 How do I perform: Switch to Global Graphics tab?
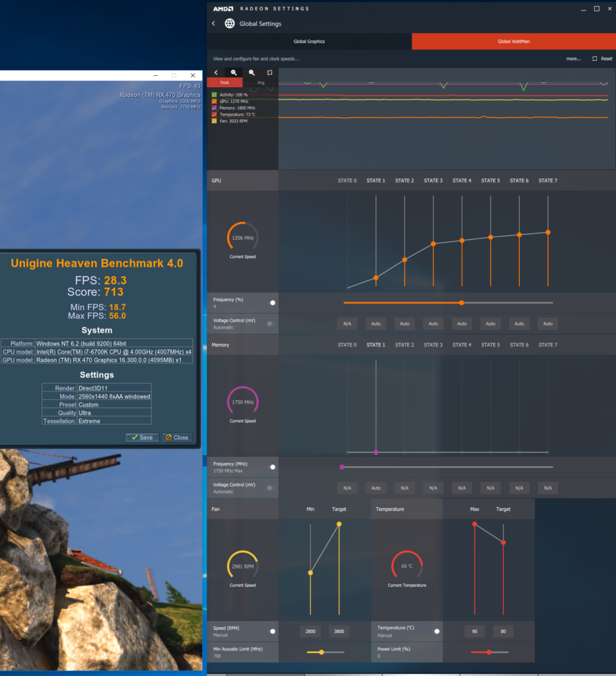pos(309,42)
